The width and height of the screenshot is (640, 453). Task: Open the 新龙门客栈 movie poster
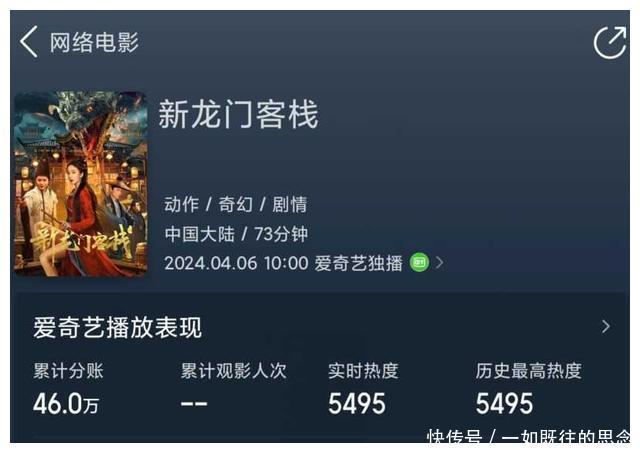pos(80,184)
